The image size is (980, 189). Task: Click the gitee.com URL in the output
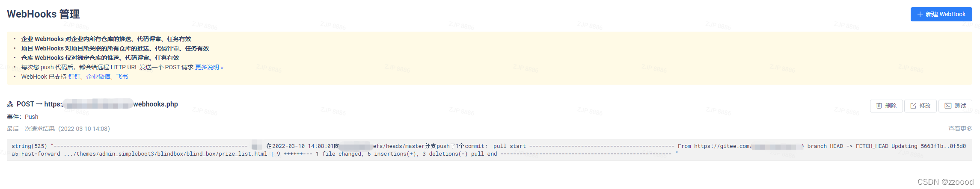coord(748,146)
